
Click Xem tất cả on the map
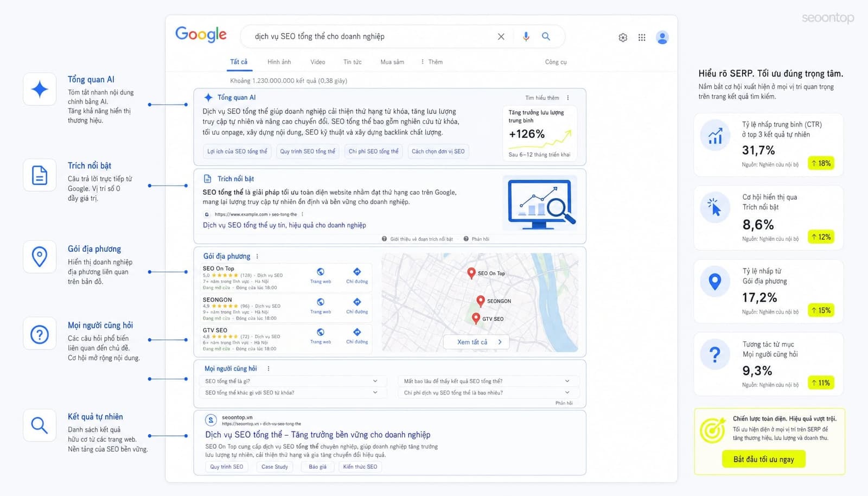(x=476, y=342)
